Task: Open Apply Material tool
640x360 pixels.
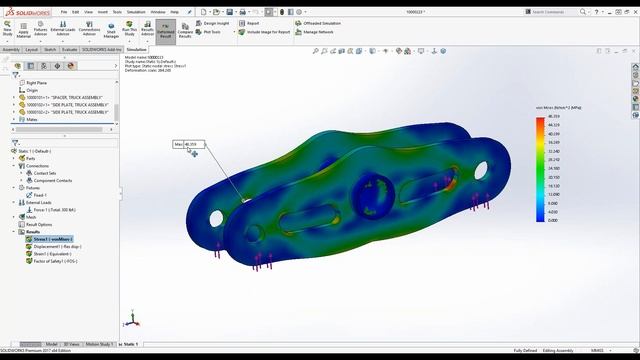Action: (23, 30)
